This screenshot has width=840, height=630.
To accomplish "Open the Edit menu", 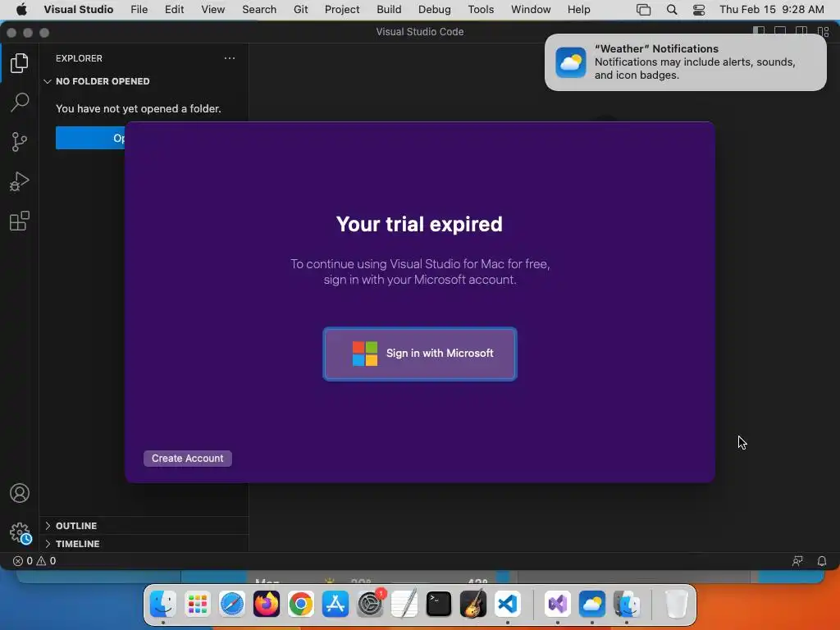I will coord(174,10).
